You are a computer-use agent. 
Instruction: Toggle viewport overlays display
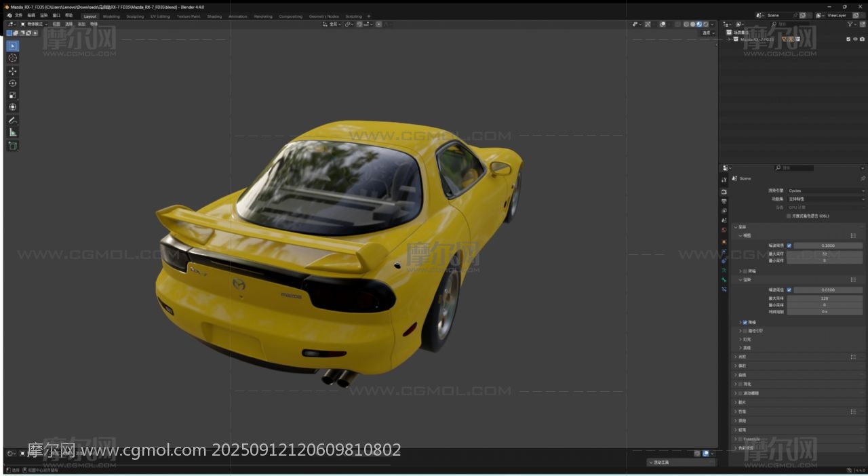point(663,24)
